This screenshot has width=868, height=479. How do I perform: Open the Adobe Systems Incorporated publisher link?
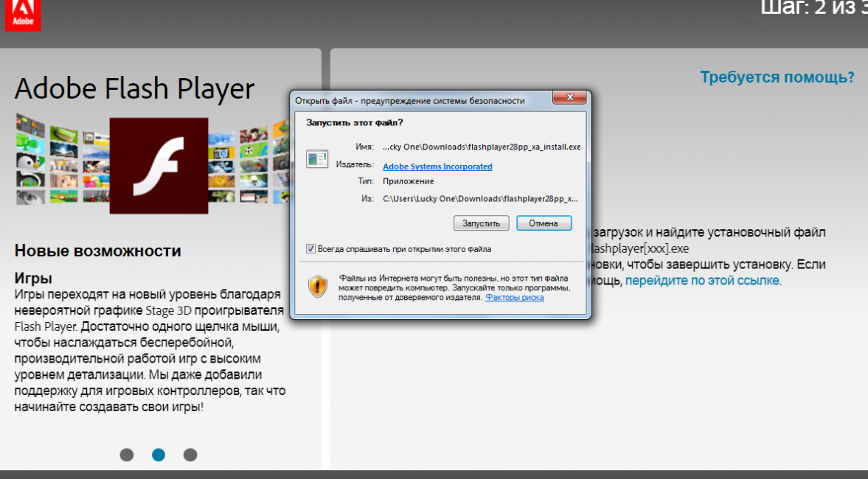point(437,167)
